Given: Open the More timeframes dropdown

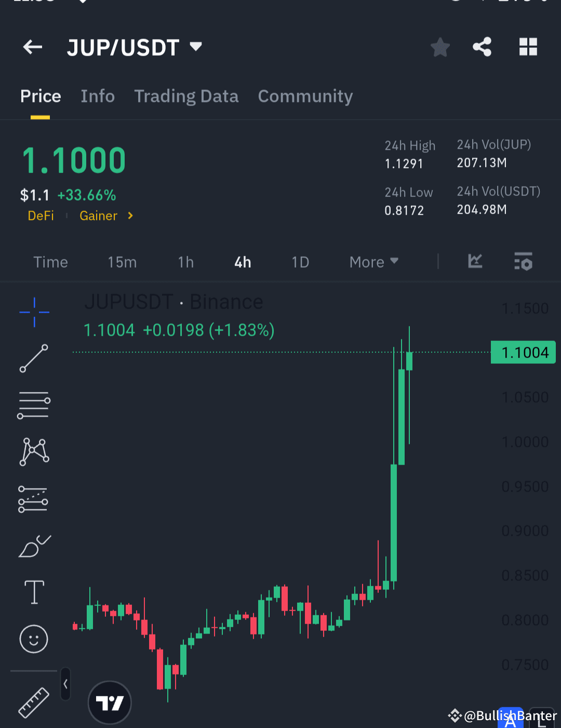Looking at the screenshot, I should pos(373,262).
